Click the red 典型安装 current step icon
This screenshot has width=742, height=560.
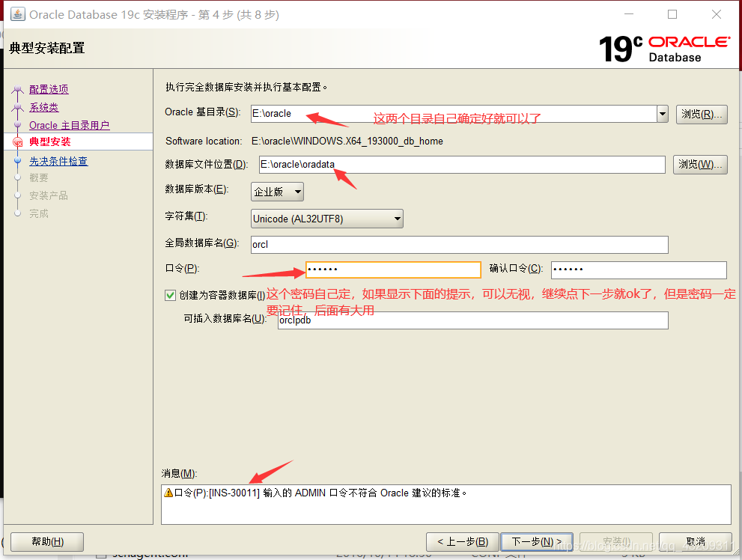[x=18, y=141]
